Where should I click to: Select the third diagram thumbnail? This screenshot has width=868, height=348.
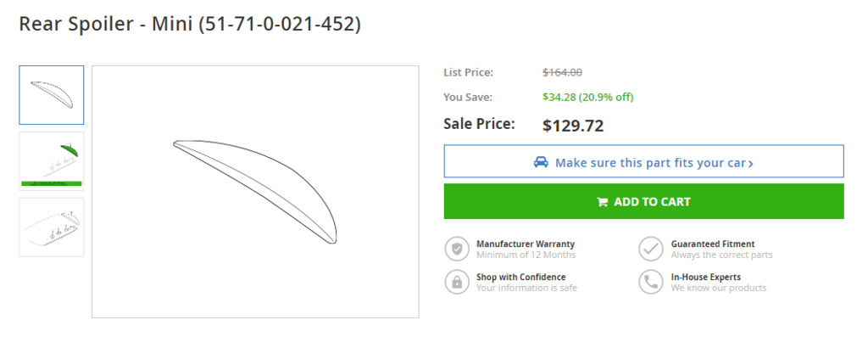coord(52,227)
